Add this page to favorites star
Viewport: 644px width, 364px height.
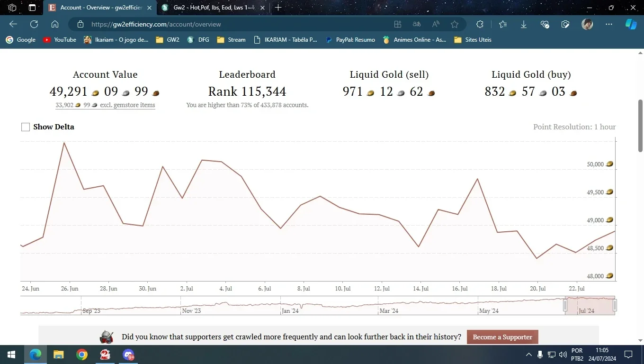455,24
